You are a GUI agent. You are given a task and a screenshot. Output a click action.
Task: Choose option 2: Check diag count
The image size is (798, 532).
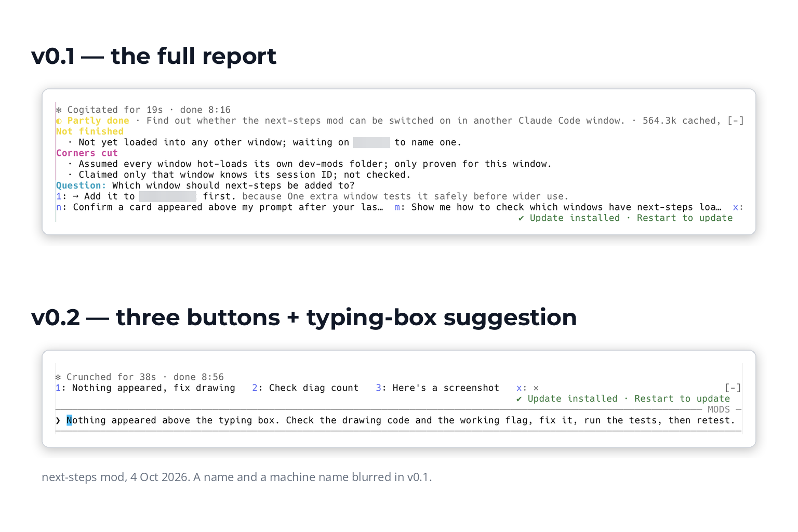click(x=305, y=388)
